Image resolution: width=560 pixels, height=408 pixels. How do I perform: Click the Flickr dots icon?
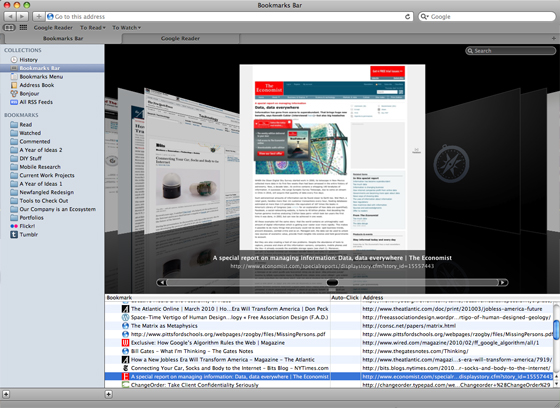[14, 226]
